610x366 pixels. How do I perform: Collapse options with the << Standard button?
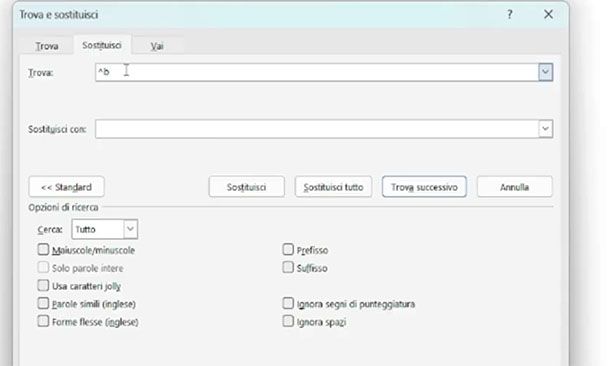pos(67,187)
